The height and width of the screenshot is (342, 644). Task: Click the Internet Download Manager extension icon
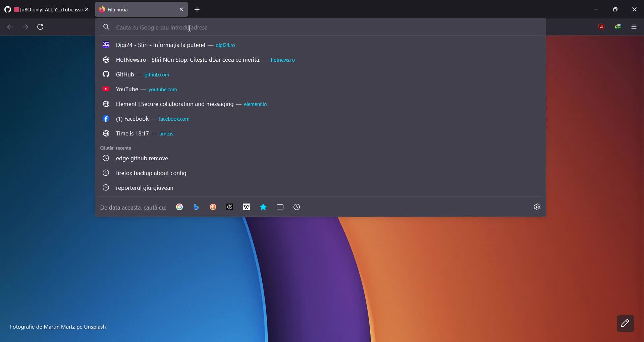click(618, 27)
